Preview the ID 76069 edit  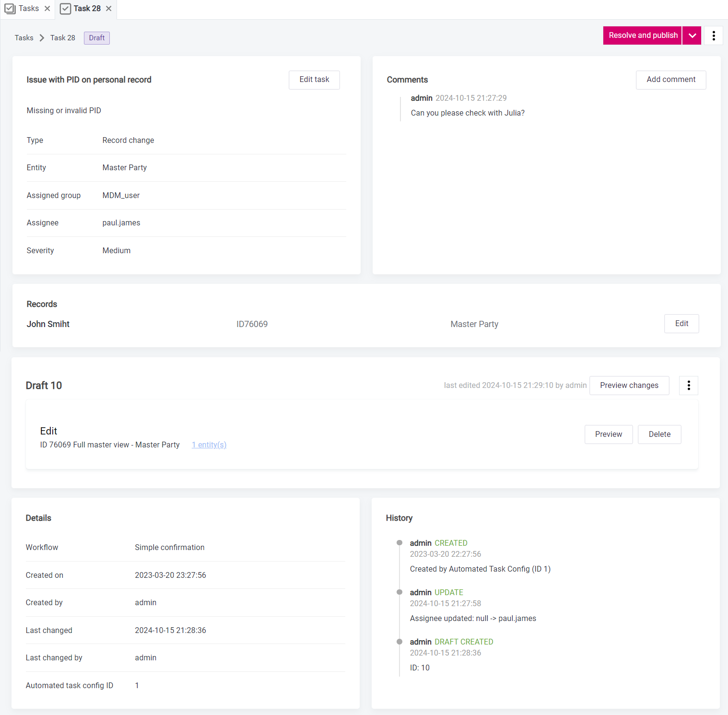pos(608,434)
